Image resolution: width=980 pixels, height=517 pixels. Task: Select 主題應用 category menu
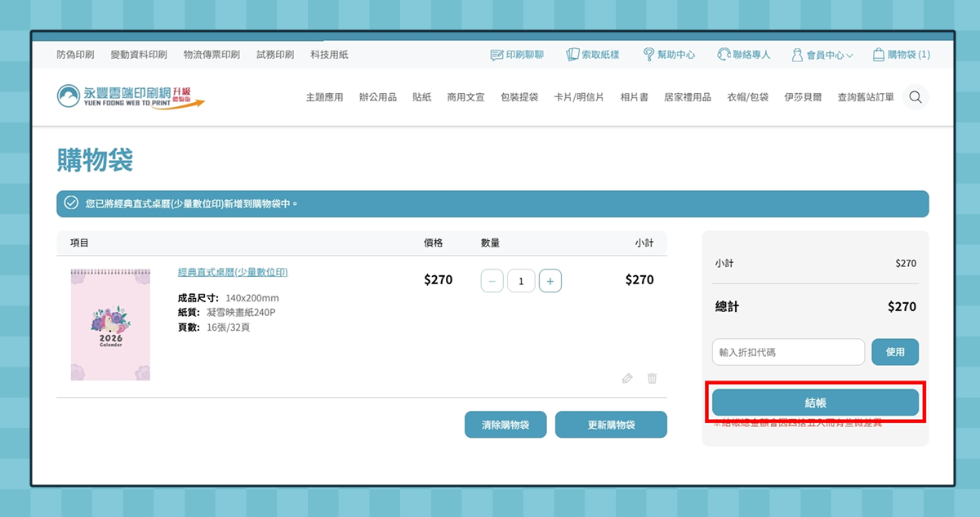point(324,97)
